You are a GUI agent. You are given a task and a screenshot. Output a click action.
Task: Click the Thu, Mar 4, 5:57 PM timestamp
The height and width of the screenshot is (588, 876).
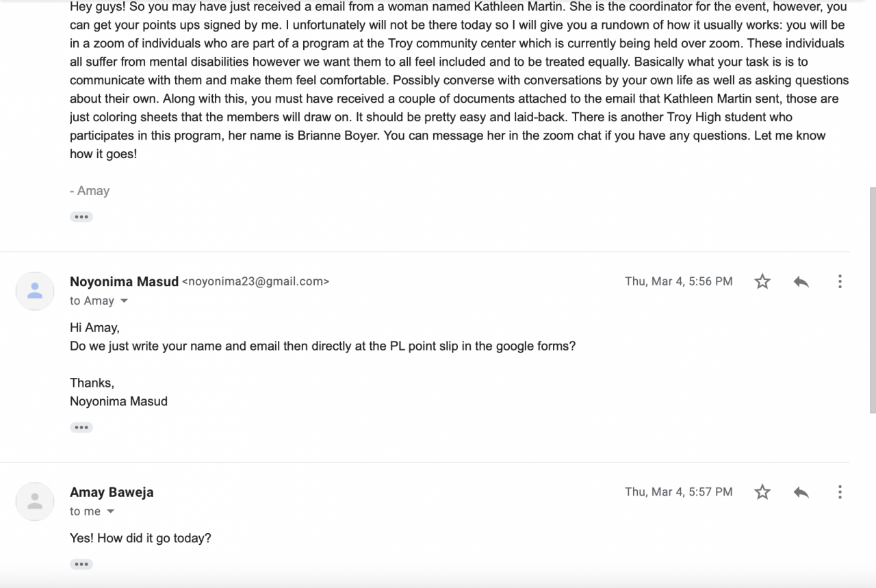[x=678, y=492]
